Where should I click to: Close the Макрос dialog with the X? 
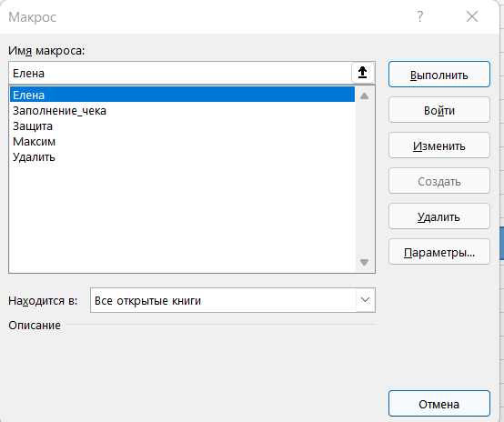472,16
